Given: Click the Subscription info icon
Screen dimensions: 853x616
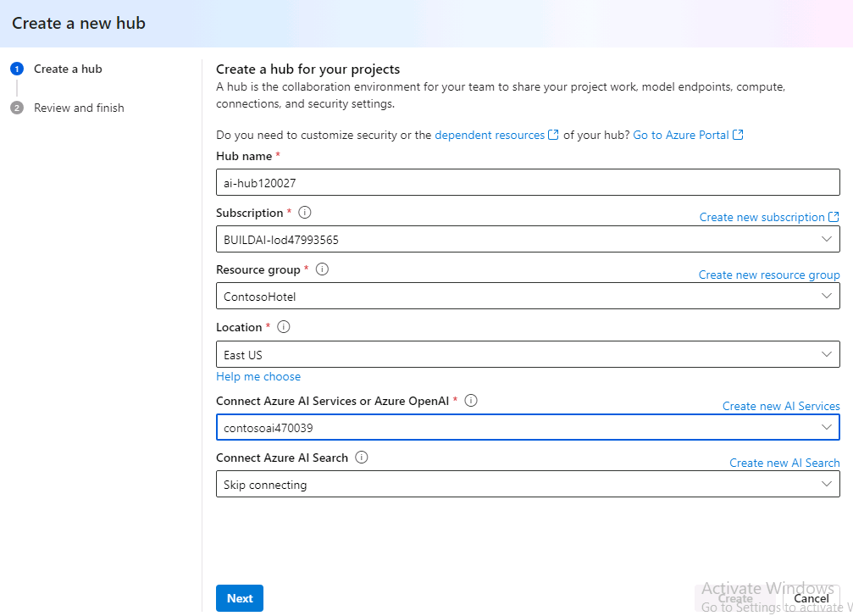Looking at the screenshot, I should point(305,213).
